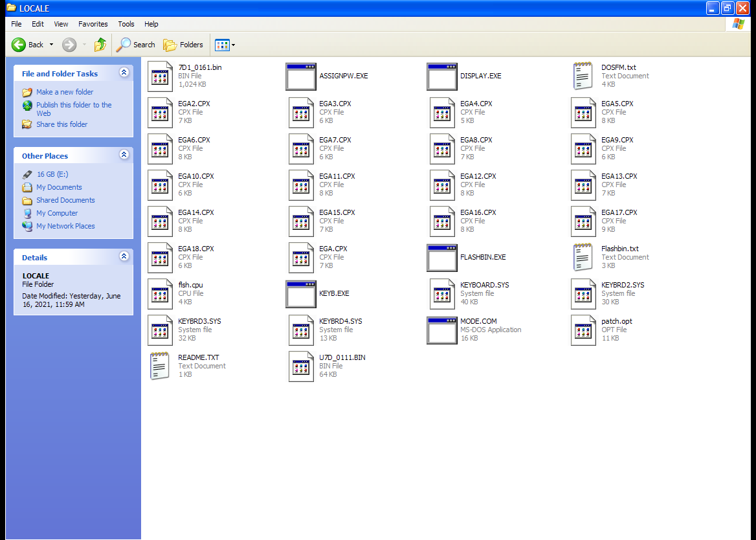Select the README.TXT notepad icon
Viewport: 756px width, 540px height.
(x=160, y=366)
